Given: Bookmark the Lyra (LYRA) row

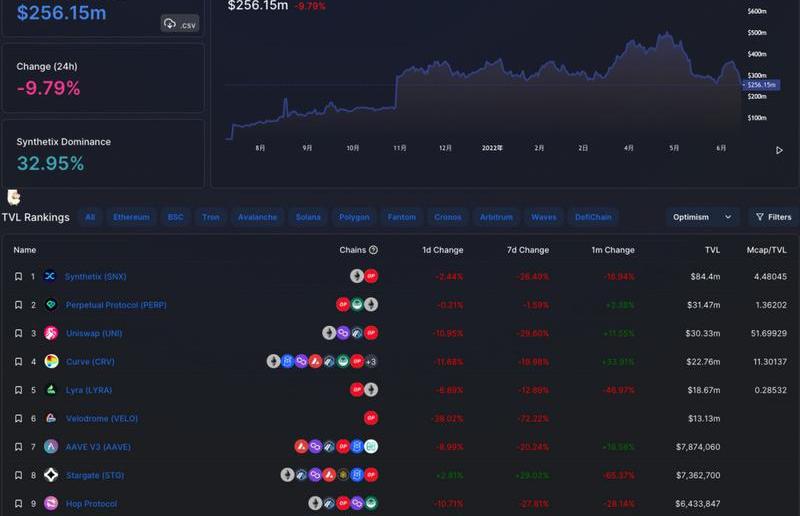Looking at the screenshot, I should tap(18, 390).
